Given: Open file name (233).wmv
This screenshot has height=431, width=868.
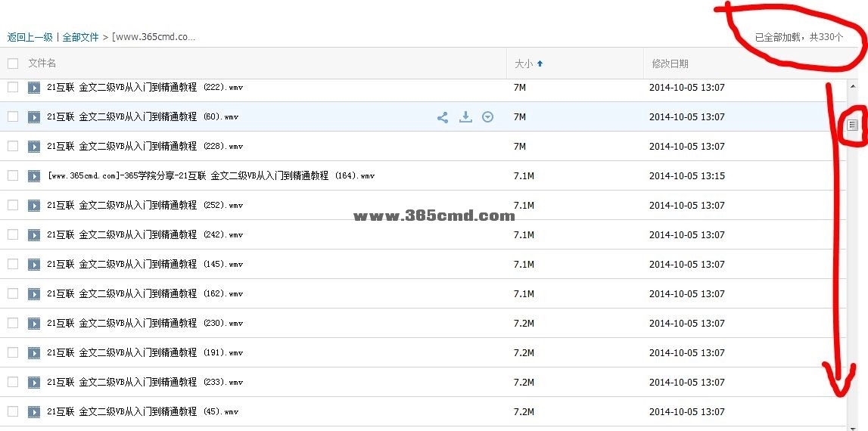Looking at the screenshot, I should pyautogui.click(x=145, y=383).
